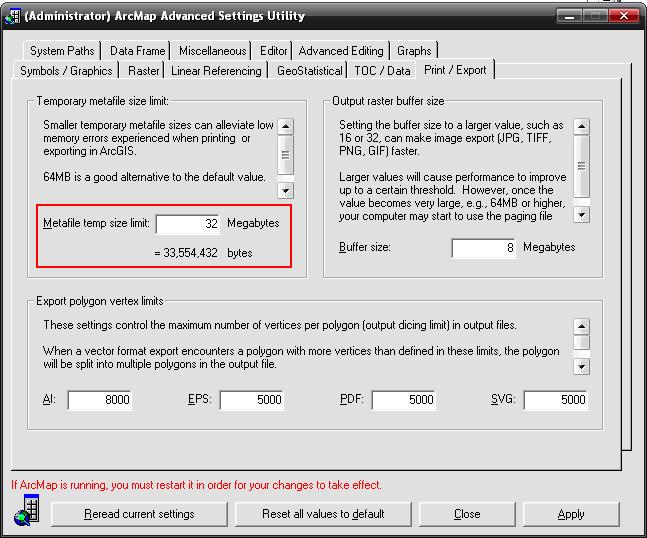Click the ArcMap utility icon in the title bar
This screenshot has height=538, width=647.
click(x=13, y=17)
